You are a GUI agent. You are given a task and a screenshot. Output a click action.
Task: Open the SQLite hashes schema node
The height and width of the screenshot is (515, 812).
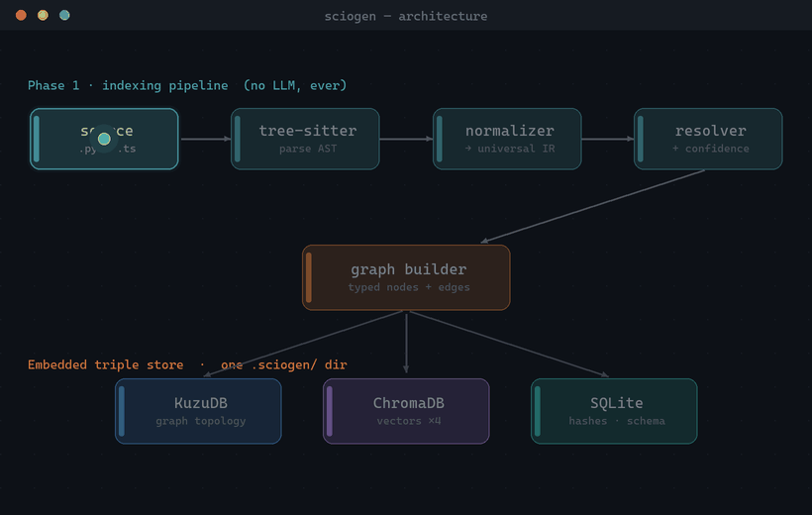(614, 411)
